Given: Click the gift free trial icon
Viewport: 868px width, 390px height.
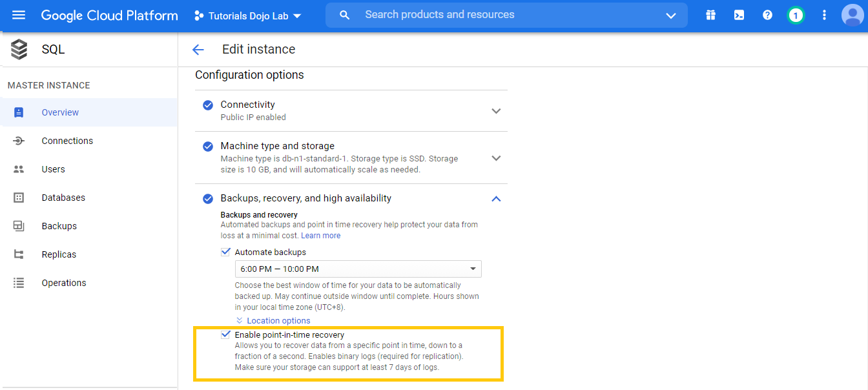Looking at the screenshot, I should click(x=710, y=15).
